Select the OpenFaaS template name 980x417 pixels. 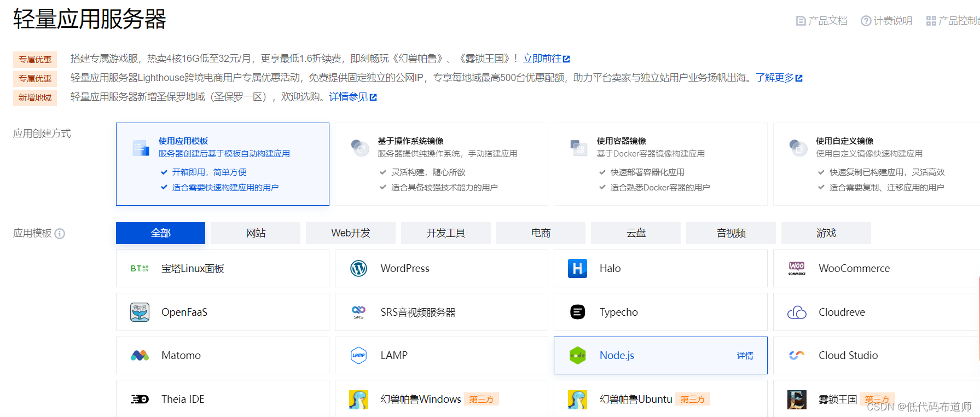(184, 312)
